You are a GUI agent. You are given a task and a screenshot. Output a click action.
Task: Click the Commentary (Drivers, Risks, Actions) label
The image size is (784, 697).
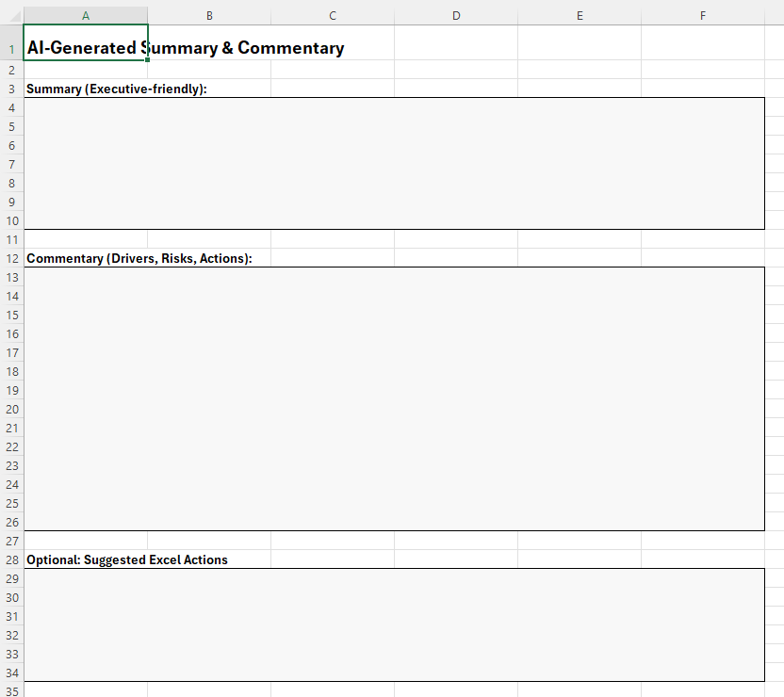point(139,259)
